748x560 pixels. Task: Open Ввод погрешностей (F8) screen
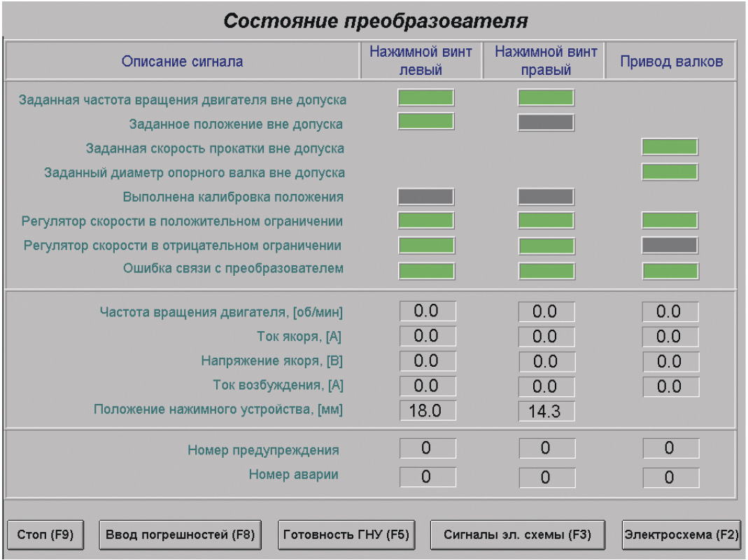point(180,535)
